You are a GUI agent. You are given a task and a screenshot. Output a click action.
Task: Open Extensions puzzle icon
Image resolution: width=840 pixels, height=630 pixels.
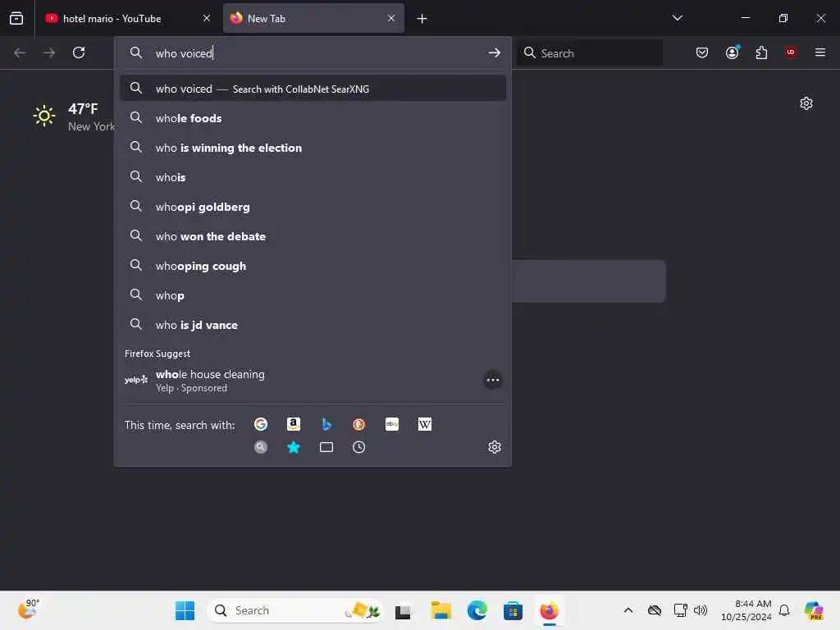(761, 52)
